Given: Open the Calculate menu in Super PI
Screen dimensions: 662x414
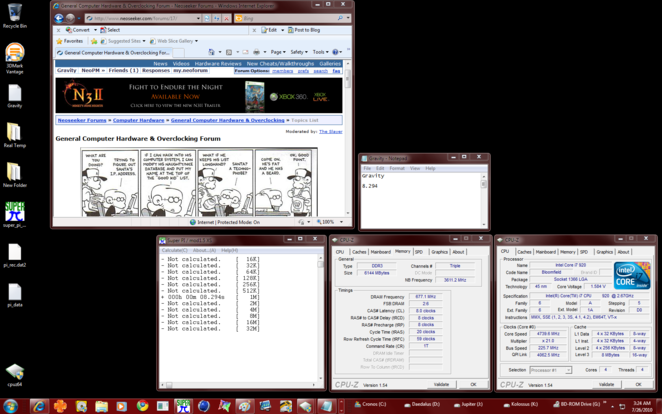Looking at the screenshot, I should click(x=175, y=250).
